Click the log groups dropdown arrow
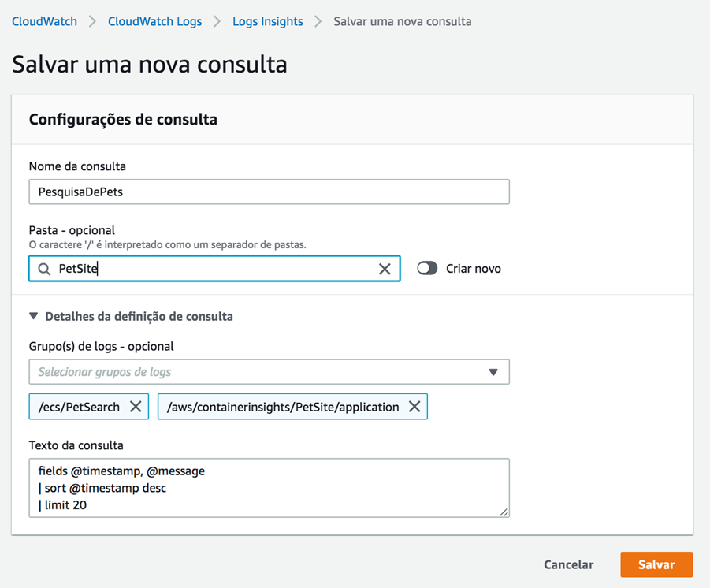 coord(493,372)
